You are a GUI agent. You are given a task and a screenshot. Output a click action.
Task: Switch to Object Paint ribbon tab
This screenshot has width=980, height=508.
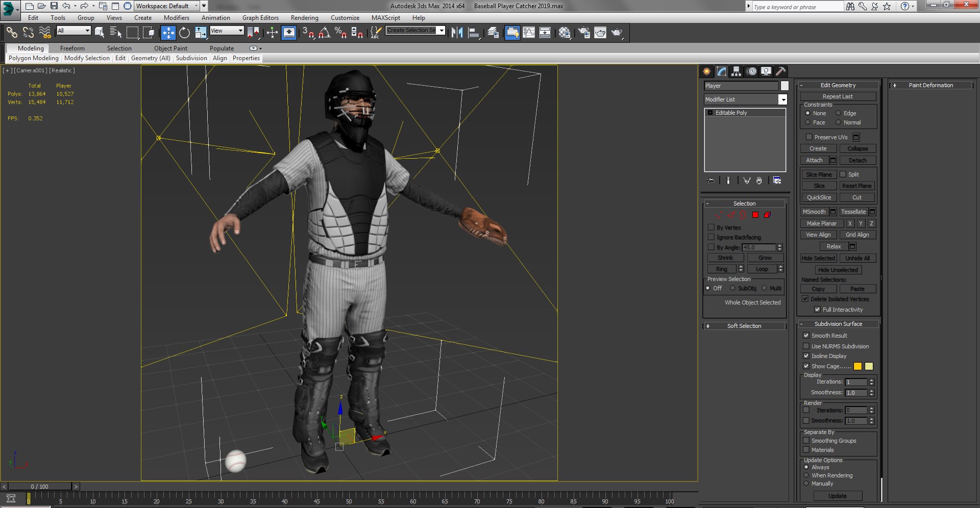171,48
